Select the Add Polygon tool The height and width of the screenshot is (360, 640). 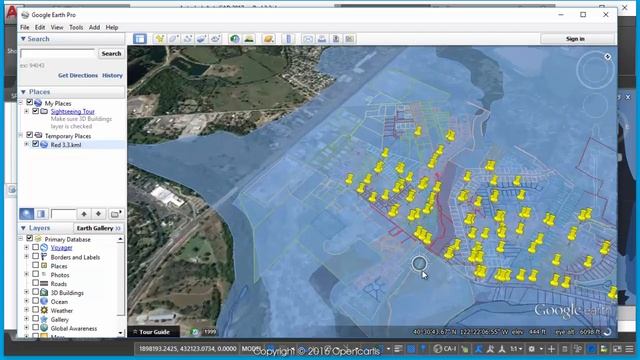pyautogui.click(x=174, y=39)
